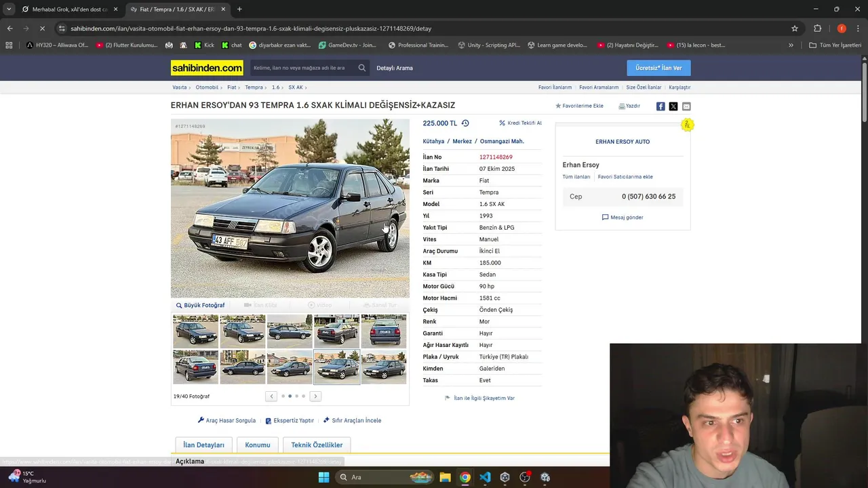Click Yazdır print link
Viewport: 868px width, 488px height.
[629, 106]
